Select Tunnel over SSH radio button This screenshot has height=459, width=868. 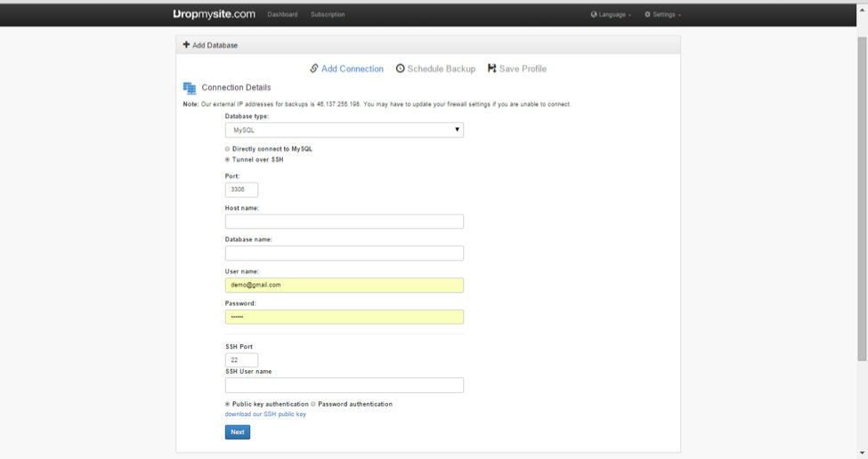coord(228,160)
